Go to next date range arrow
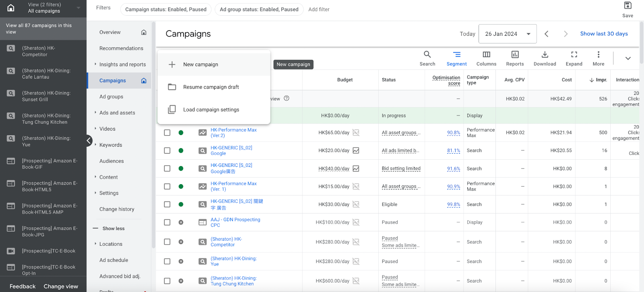This screenshot has height=292, width=644. pyautogui.click(x=566, y=34)
